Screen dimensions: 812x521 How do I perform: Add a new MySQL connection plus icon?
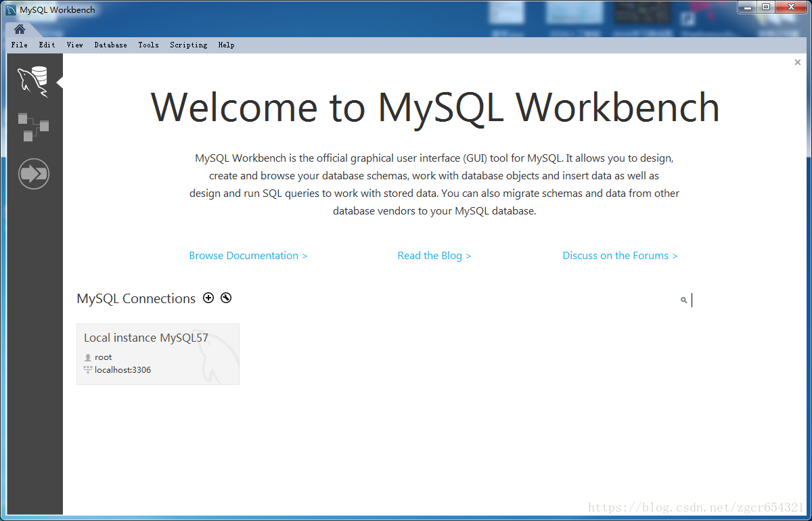[x=208, y=298]
